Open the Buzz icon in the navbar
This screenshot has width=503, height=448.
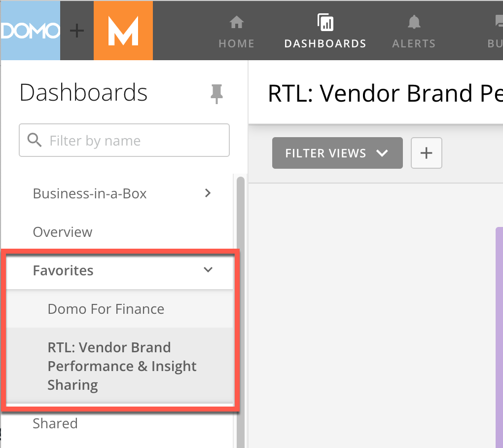[498, 30]
